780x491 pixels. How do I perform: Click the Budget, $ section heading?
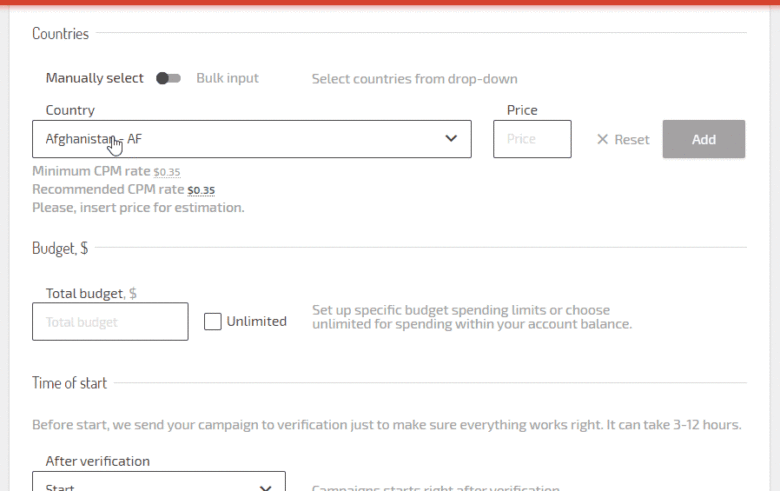(60, 248)
